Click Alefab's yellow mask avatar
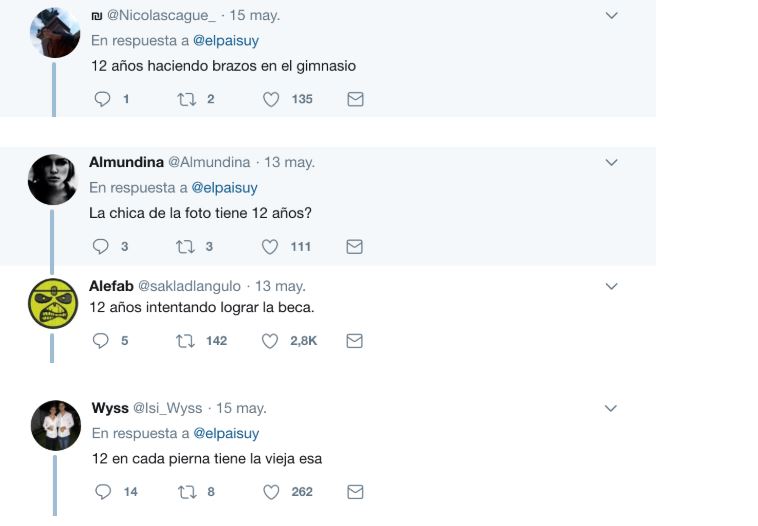 [52, 304]
